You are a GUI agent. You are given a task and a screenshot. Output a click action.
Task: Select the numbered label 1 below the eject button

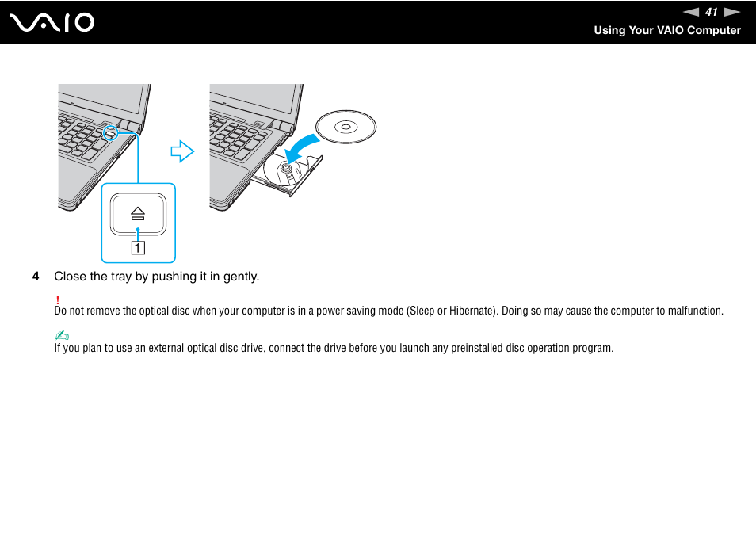pyautogui.click(x=138, y=246)
